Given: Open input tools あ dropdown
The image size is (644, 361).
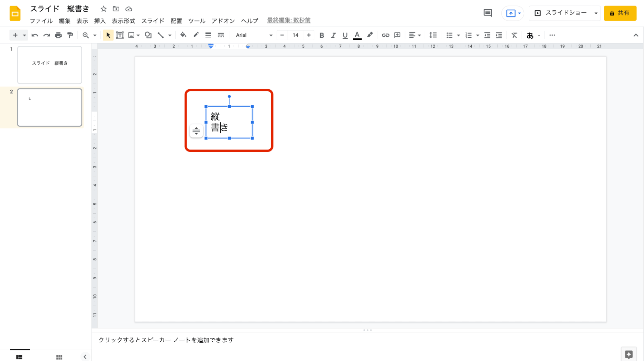Looking at the screenshot, I should point(533,35).
